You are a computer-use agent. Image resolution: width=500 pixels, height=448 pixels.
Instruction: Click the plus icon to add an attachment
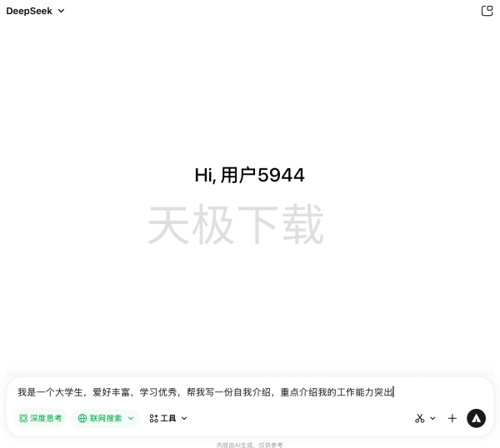[x=452, y=418]
